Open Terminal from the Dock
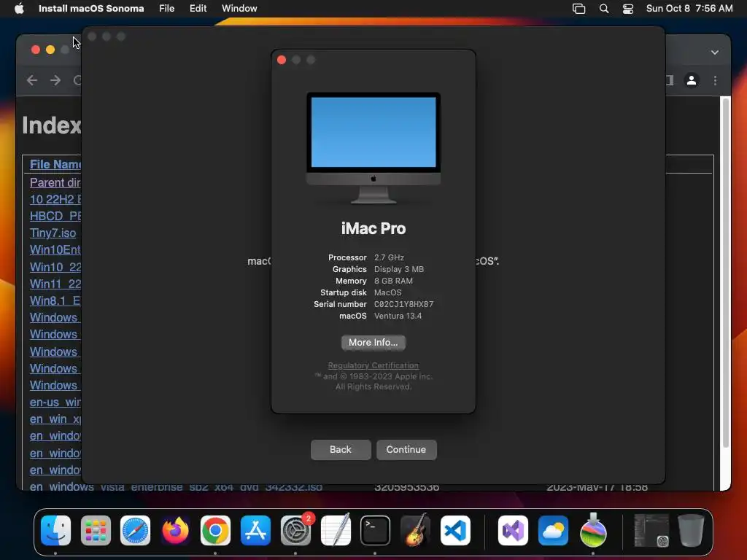 tap(375, 530)
